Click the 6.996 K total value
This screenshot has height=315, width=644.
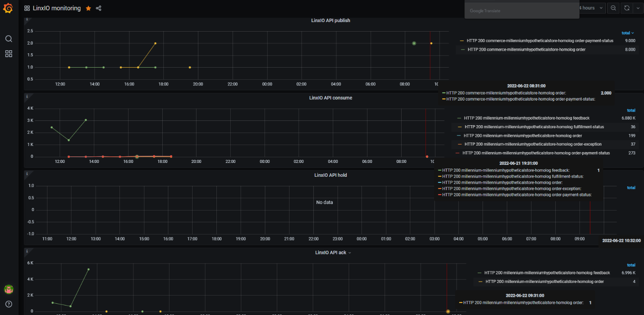[x=628, y=273]
